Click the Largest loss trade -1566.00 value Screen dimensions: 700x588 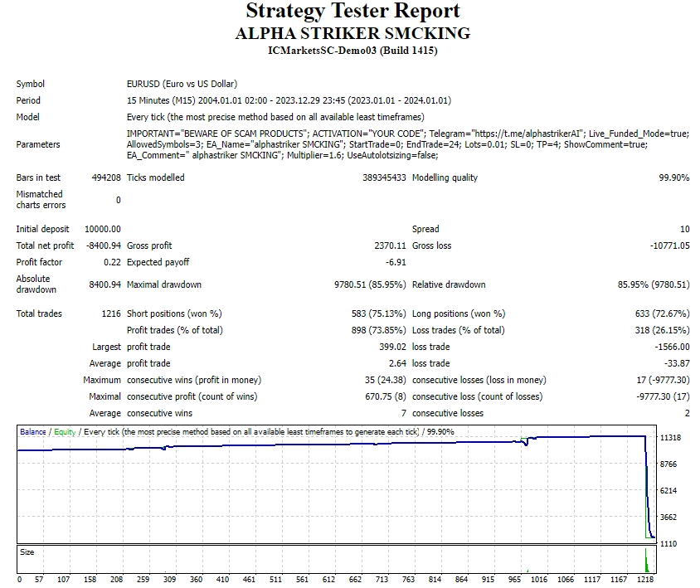(x=671, y=347)
